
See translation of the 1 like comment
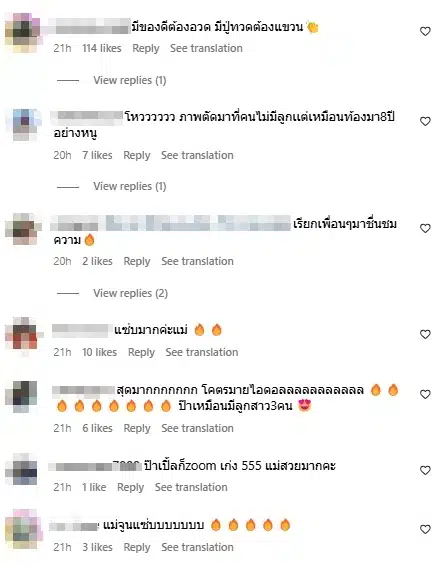point(191,487)
